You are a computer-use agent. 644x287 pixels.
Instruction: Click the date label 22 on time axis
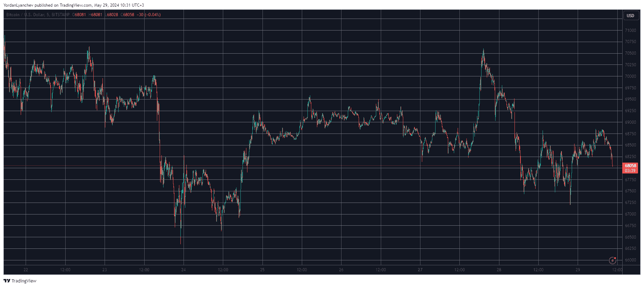pos(26,270)
